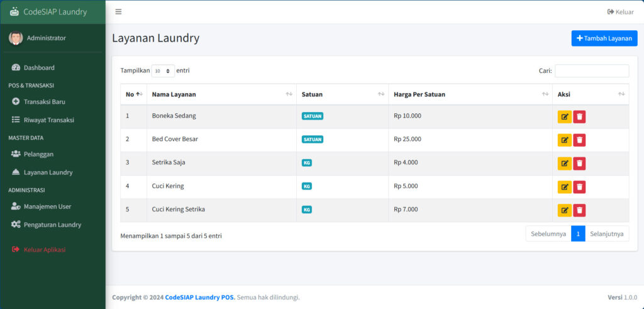The width and height of the screenshot is (644, 309).
Task: Click the edit icon for Setrika Saja
Action: coord(564,164)
